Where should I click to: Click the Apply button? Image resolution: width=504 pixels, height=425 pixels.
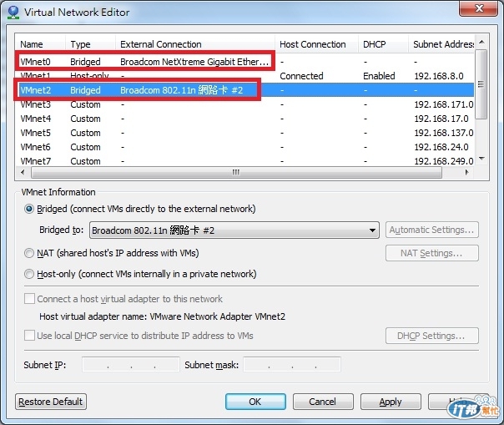[x=391, y=402]
